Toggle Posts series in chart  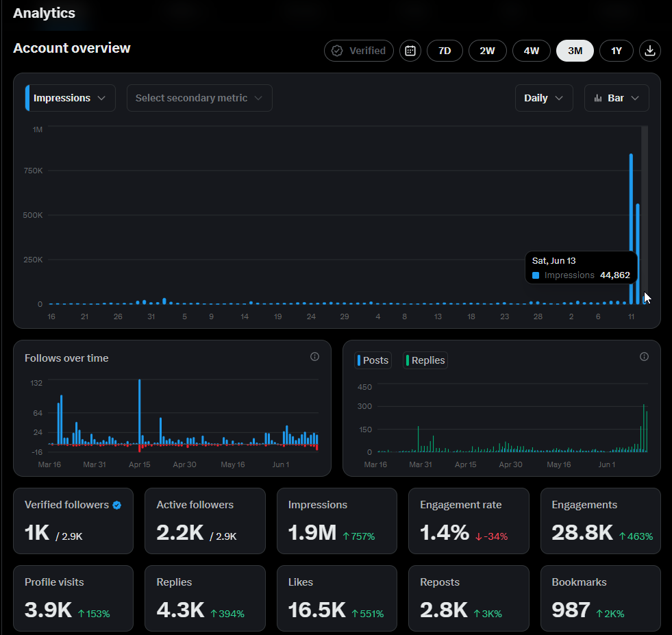click(373, 360)
